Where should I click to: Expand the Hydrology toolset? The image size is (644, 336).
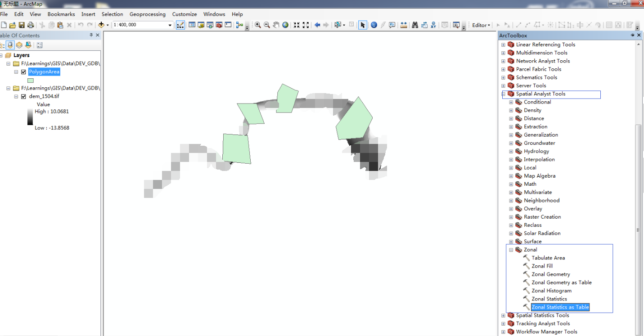pos(511,151)
